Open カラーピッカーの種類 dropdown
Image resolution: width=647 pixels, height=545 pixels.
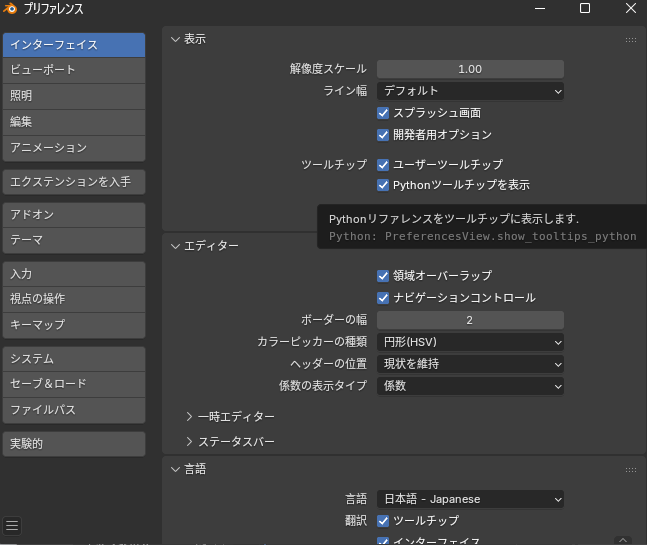click(x=470, y=342)
